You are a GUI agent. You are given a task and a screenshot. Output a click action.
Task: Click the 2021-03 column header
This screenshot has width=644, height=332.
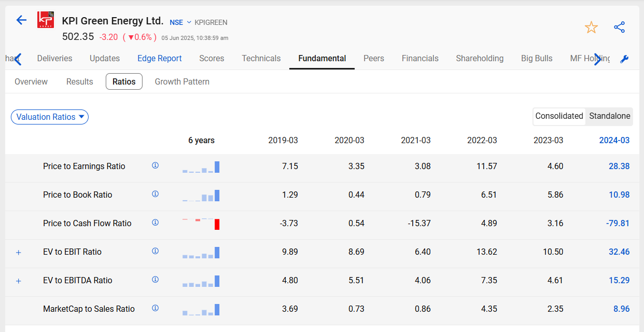pos(416,141)
